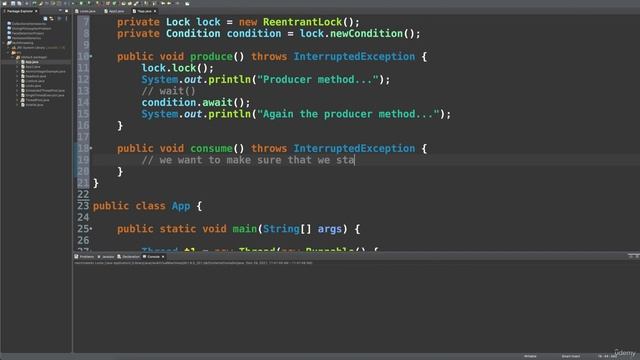640x360 pixels.
Task: Click the "Producer method..." string
Action: click(x=318, y=79)
